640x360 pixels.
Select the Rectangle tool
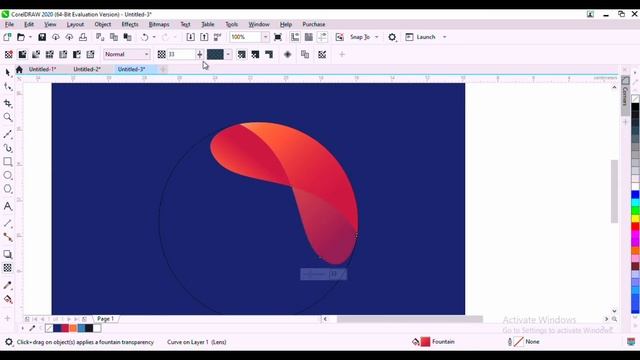tap(8, 162)
